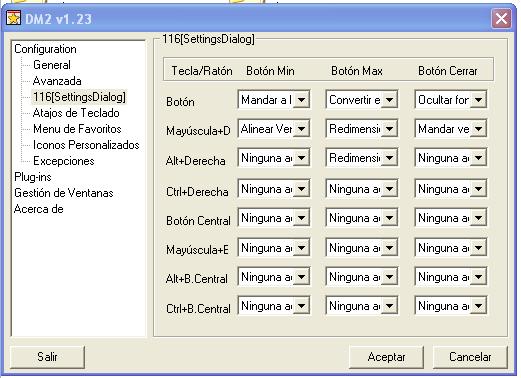Click the Salir button
This screenshot has width=521, height=378.
point(47,357)
